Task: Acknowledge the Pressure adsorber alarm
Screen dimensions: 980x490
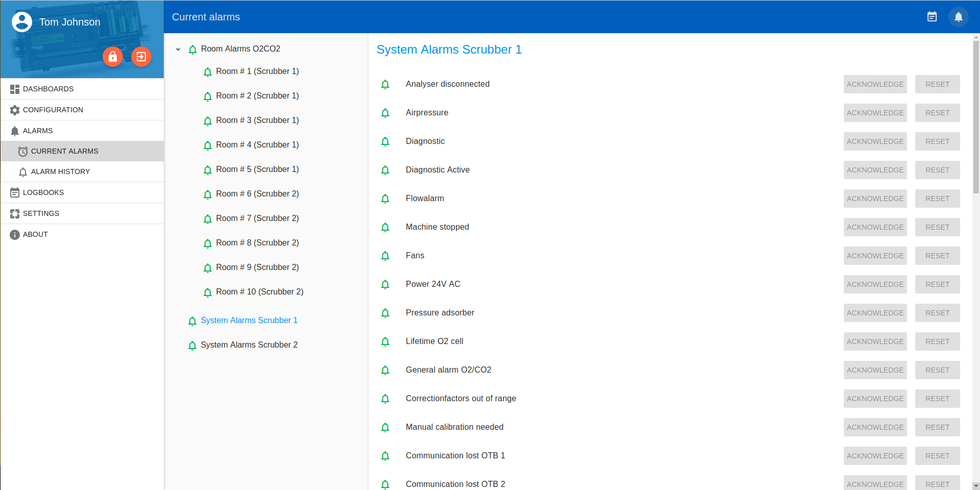Action: pyautogui.click(x=875, y=313)
